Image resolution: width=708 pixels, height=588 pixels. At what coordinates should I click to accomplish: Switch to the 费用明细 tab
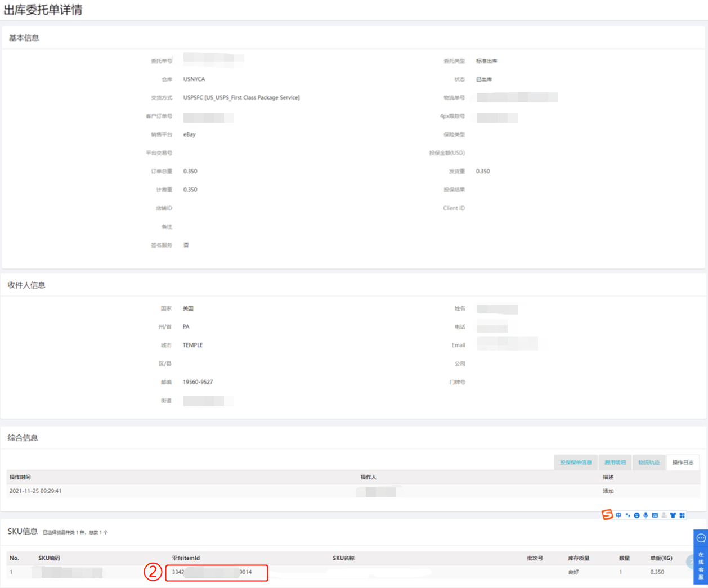click(x=615, y=463)
